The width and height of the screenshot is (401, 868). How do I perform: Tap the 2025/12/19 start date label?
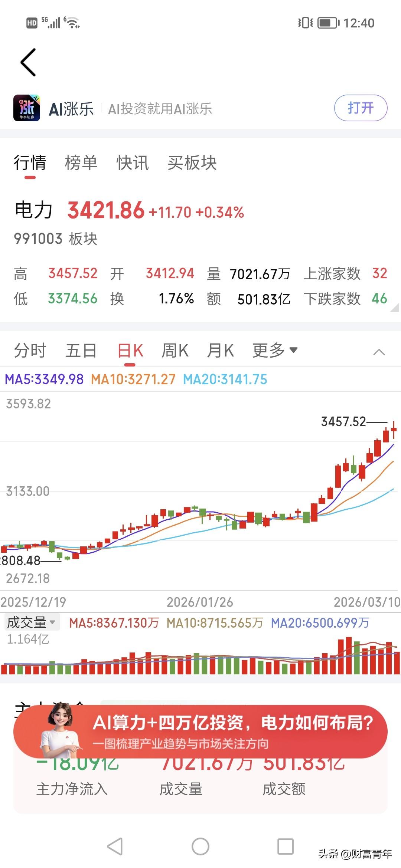[x=33, y=602]
